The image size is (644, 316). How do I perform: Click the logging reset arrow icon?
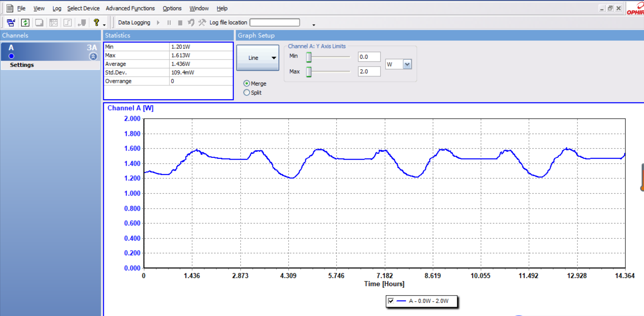click(191, 23)
